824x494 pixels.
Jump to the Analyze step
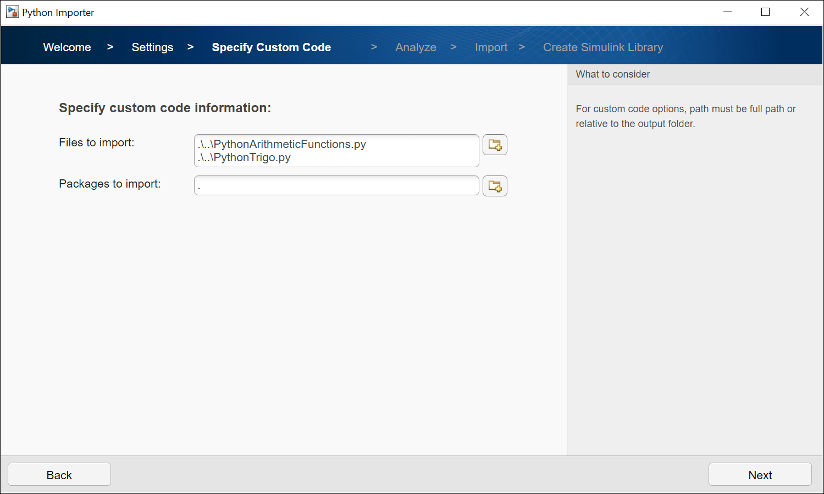[x=415, y=47]
